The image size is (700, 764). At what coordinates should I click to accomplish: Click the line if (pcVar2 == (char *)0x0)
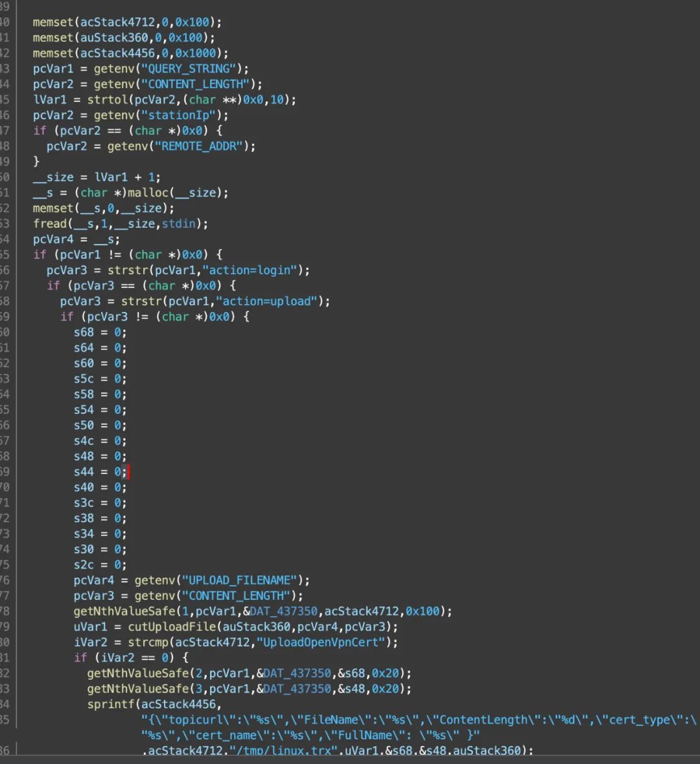pyautogui.click(x=128, y=131)
